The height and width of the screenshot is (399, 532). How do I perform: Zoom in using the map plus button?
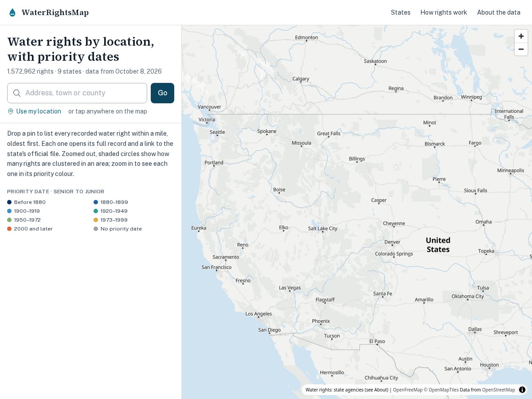(x=521, y=36)
